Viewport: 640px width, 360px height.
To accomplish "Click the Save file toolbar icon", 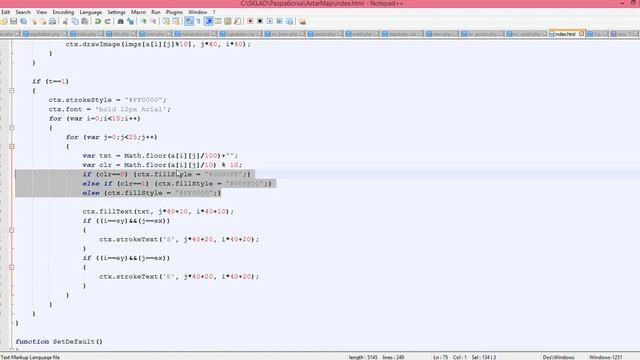I will (13, 21).
